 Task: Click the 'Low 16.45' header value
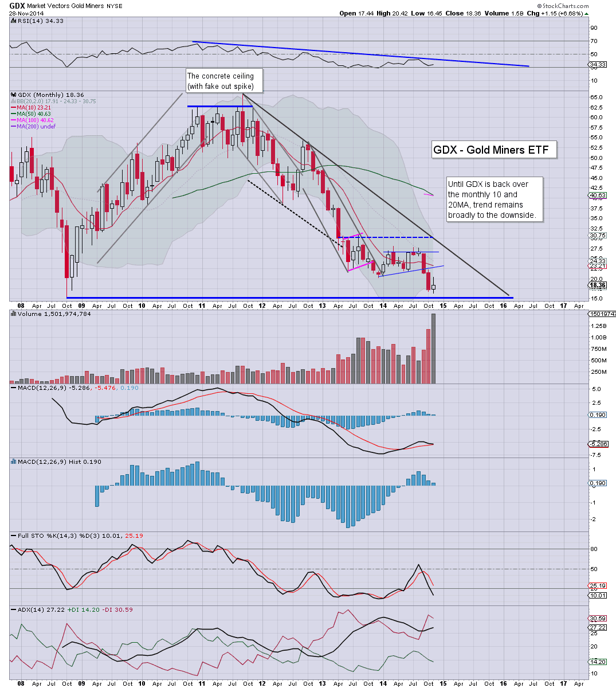tap(427, 13)
